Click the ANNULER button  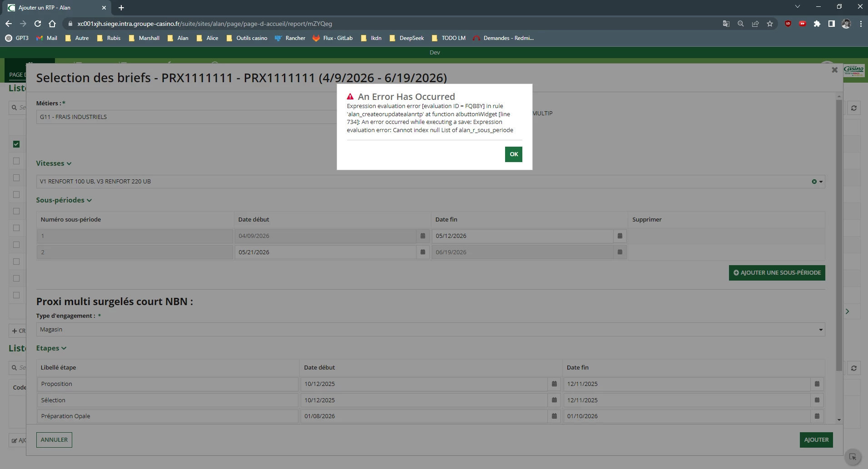tap(54, 440)
